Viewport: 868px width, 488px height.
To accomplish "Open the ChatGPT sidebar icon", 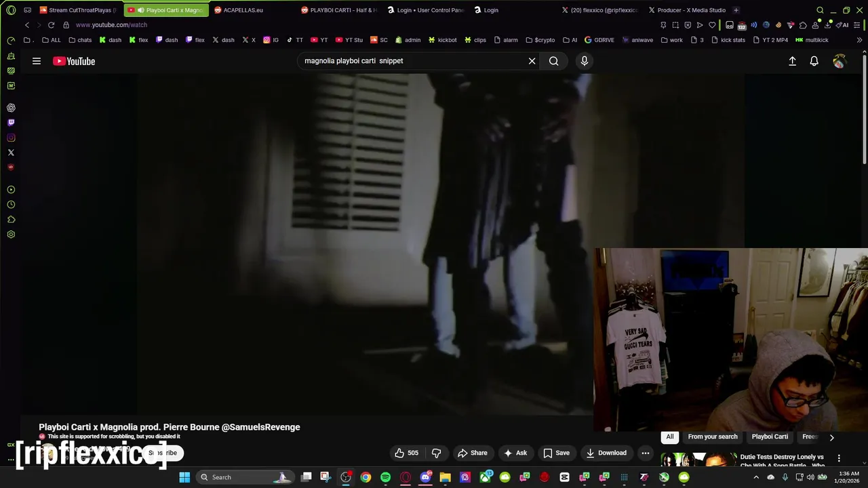I will coord(11,108).
